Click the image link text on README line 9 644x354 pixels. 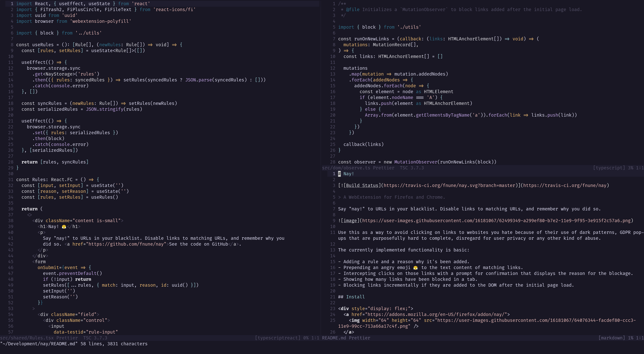[x=350, y=221]
